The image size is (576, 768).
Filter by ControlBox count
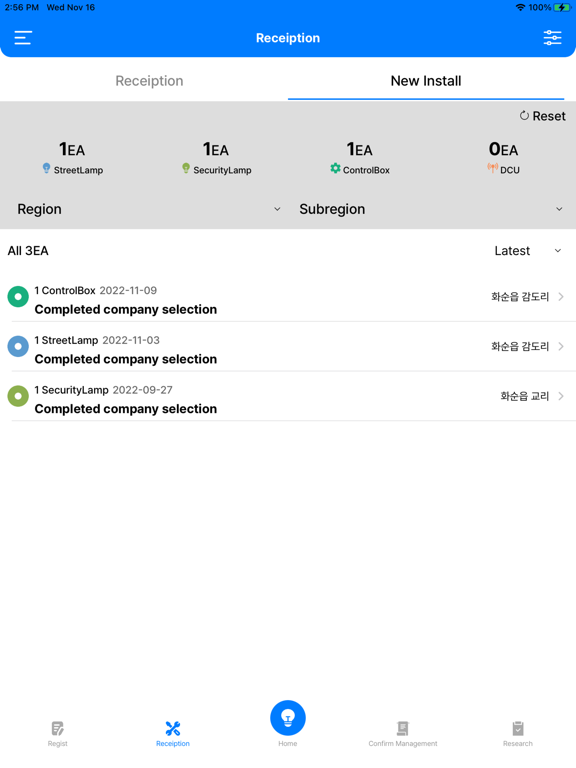tap(360, 158)
